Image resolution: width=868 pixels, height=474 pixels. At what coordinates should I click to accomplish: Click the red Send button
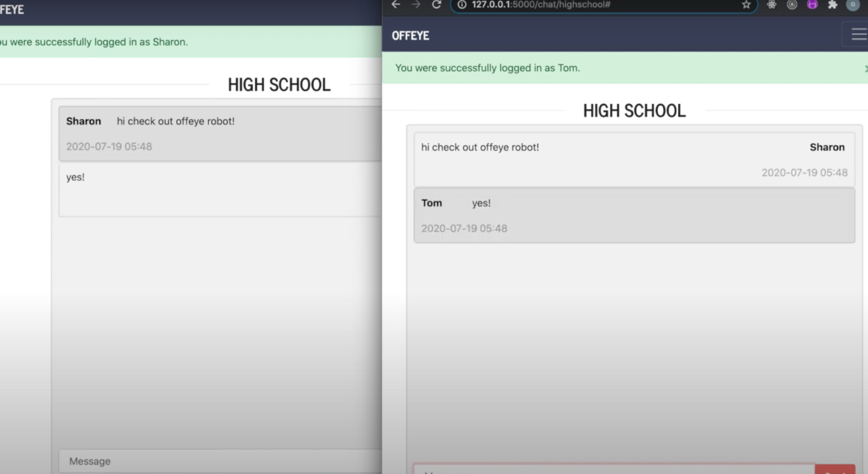point(835,470)
